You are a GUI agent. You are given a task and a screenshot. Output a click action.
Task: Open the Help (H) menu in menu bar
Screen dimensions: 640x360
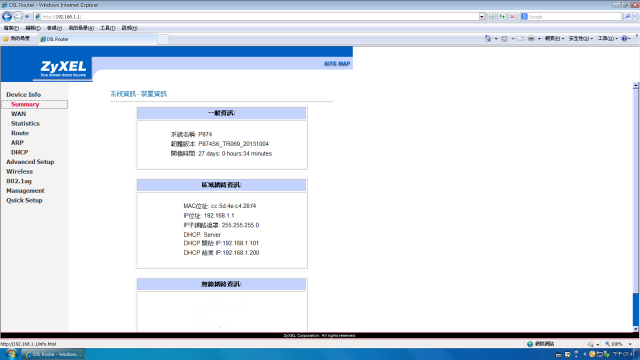click(129, 28)
